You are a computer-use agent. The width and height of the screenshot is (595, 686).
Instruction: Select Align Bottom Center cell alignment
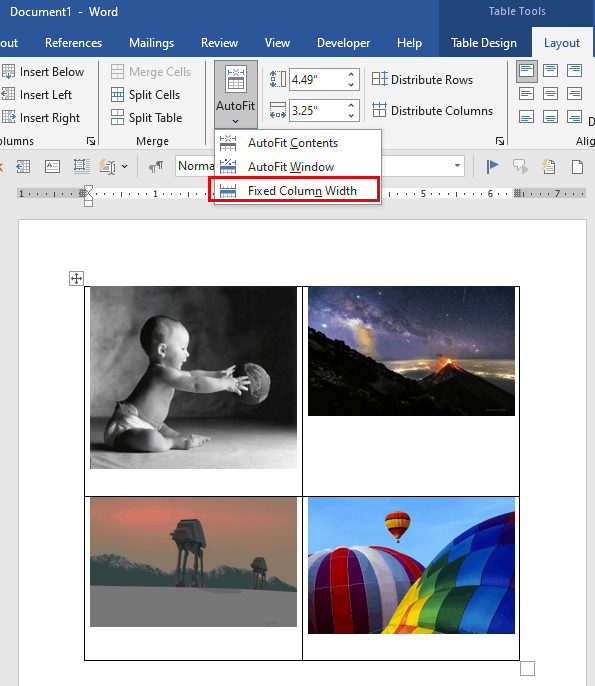[550, 117]
